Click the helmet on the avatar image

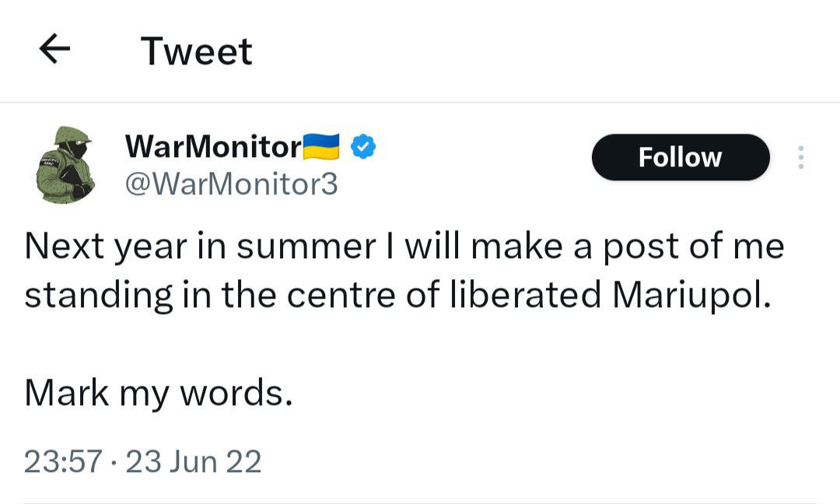(x=72, y=135)
